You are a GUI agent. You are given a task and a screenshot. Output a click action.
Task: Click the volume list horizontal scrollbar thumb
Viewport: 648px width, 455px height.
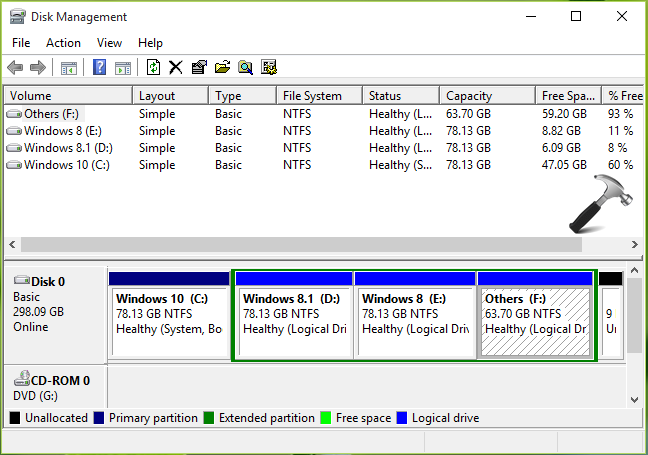[301, 244]
